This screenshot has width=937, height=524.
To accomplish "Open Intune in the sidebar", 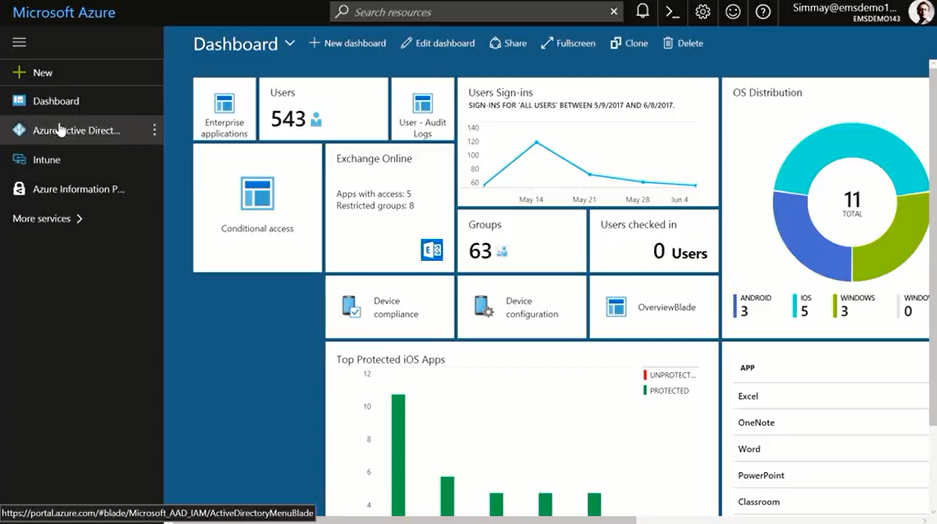I will tap(47, 160).
